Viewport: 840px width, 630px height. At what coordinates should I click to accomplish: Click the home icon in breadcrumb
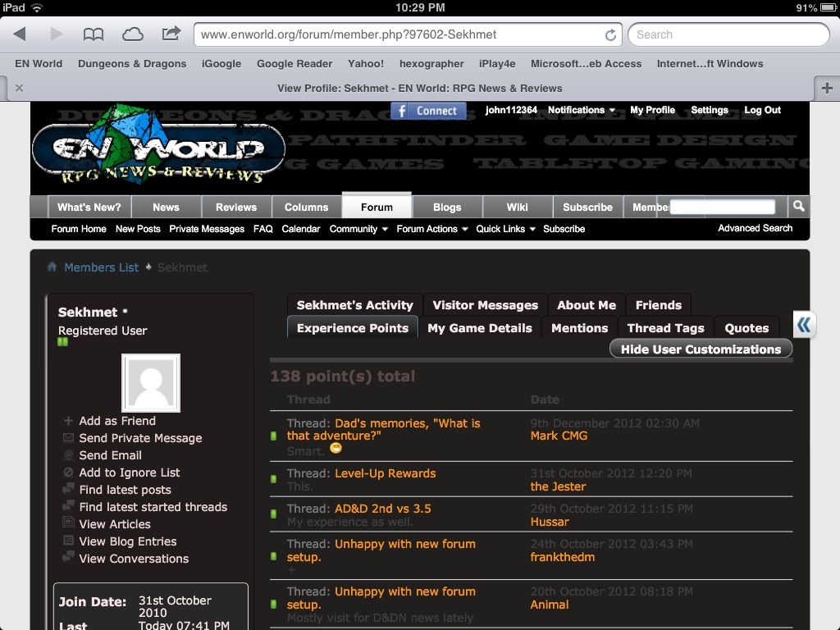52,267
